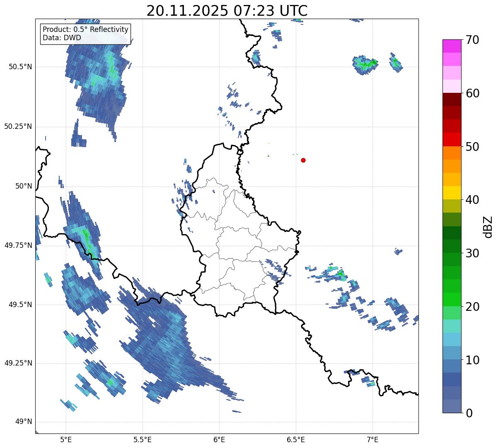Viewport: 498px width, 448px height.
Task: Click the 49.75°N latitude label
Action: point(18,245)
